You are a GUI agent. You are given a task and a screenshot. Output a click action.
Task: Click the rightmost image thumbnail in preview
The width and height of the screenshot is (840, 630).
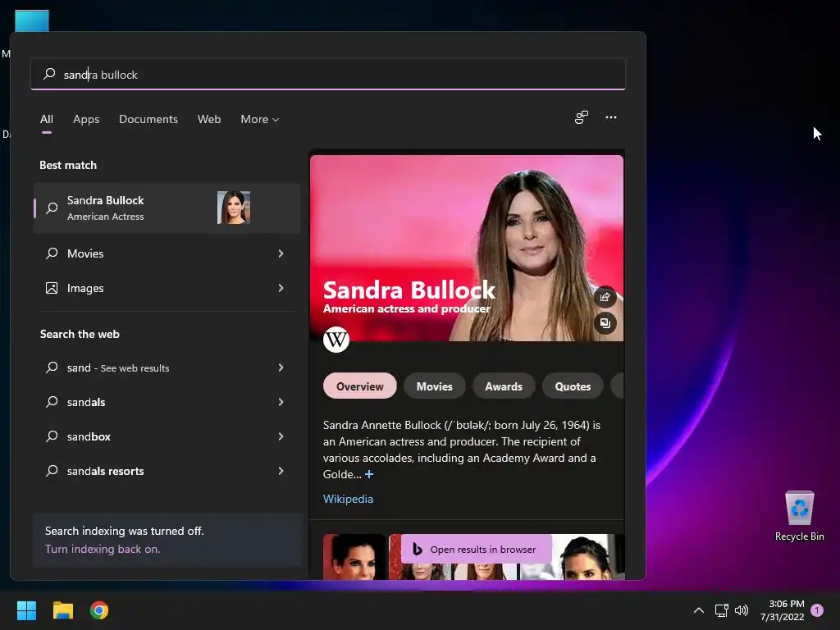pos(589,557)
